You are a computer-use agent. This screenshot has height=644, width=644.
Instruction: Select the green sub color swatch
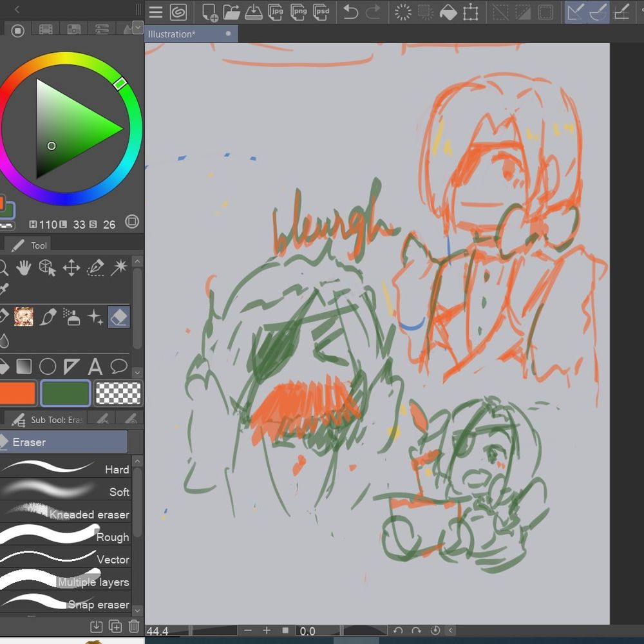(64, 393)
